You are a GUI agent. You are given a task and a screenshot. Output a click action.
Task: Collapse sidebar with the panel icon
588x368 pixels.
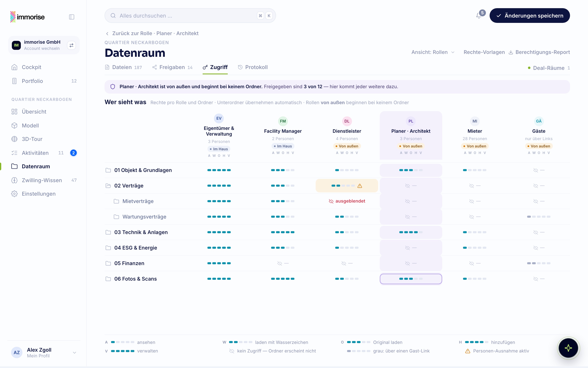pyautogui.click(x=71, y=17)
